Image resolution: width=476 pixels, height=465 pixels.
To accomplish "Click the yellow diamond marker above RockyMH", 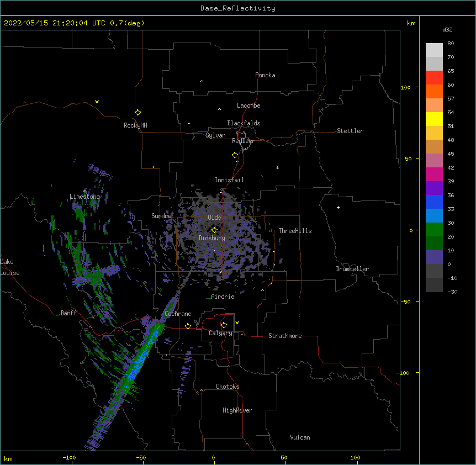I will 137,113.
